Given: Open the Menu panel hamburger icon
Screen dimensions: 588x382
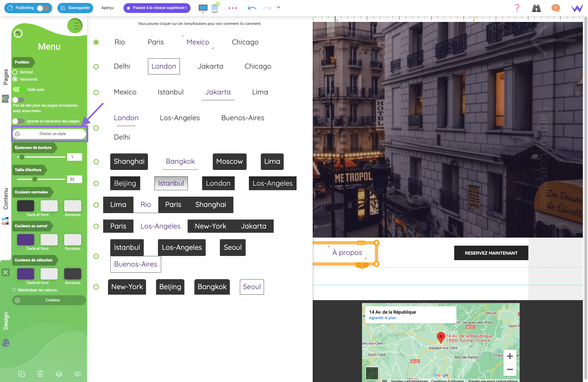Looking at the screenshot, I should [x=75, y=26].
